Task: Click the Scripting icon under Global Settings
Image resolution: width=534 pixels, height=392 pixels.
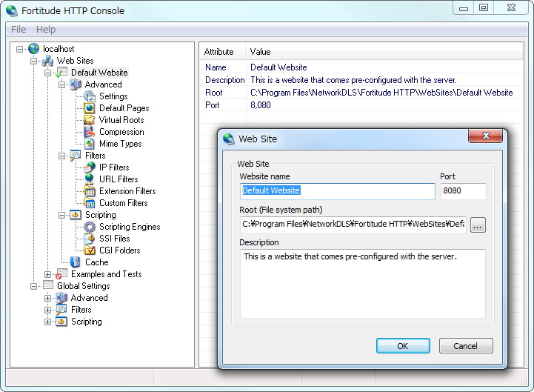Action: pyautogui.click(x=61, y=322)
